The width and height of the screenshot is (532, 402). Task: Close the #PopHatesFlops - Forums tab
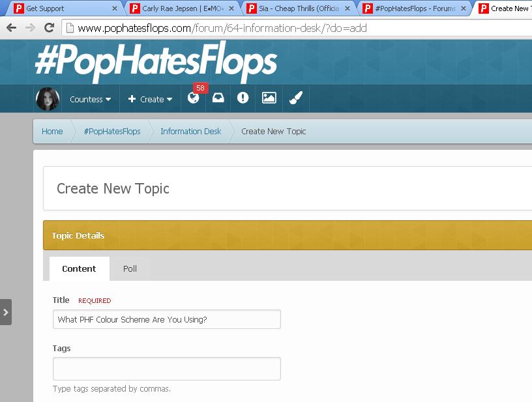click(x=464, y=8)
